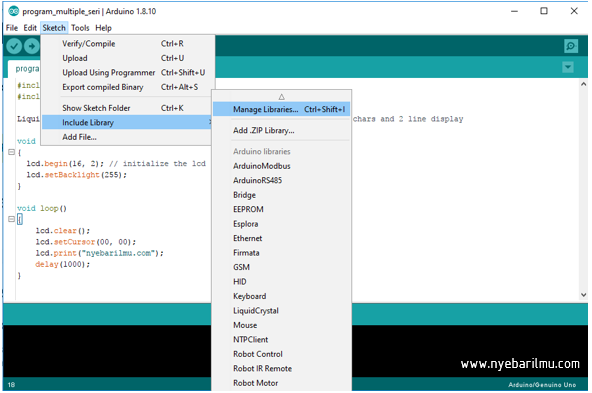Open Manage Libraries...

282,109
